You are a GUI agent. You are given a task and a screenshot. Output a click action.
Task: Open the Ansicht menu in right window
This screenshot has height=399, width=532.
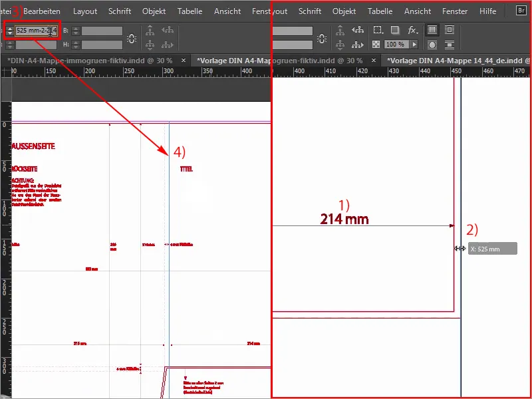(x=418, y=11)
